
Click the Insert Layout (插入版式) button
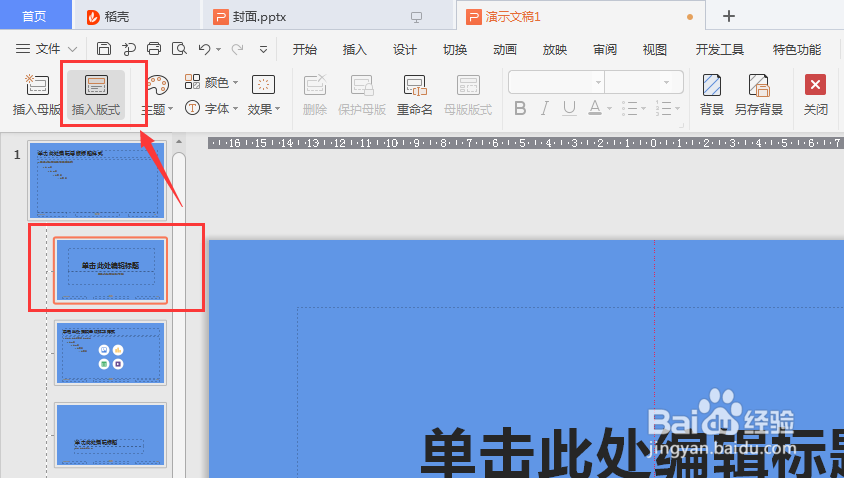[x=96, y=95]
